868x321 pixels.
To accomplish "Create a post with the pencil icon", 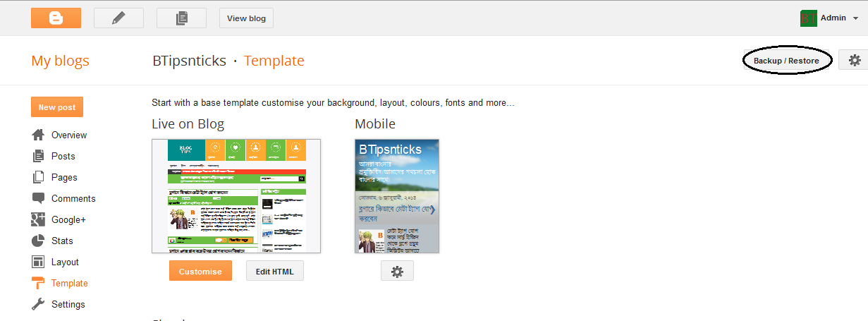I will coord(118,18).
